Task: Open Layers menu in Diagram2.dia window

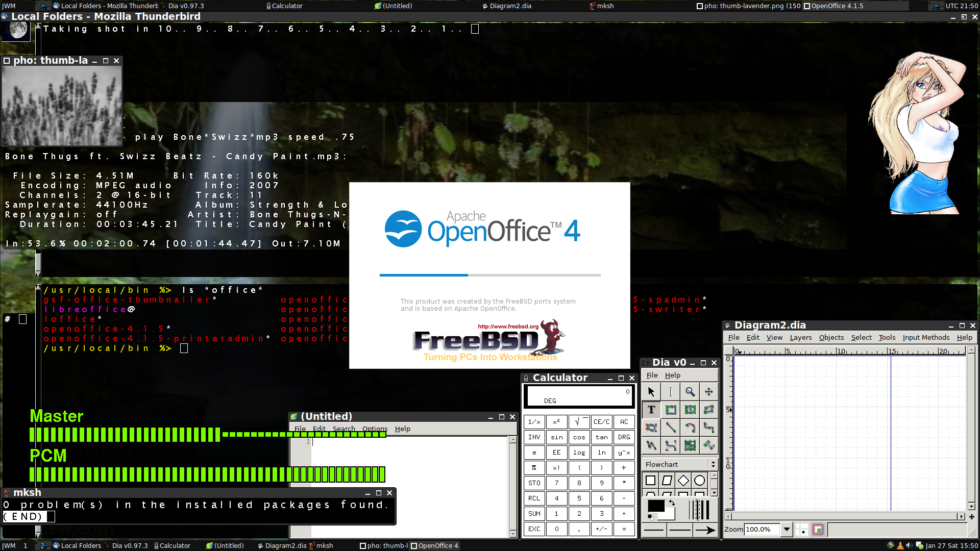Action: point(800,338)
